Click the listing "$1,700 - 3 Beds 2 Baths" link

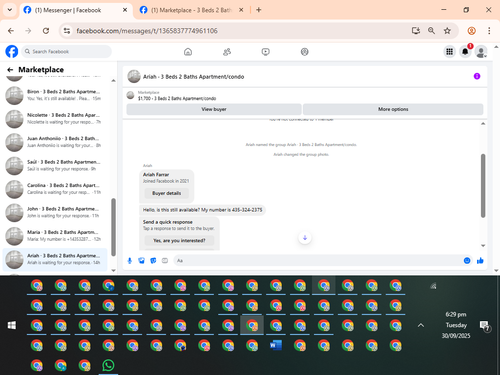[x=177, y=99]
